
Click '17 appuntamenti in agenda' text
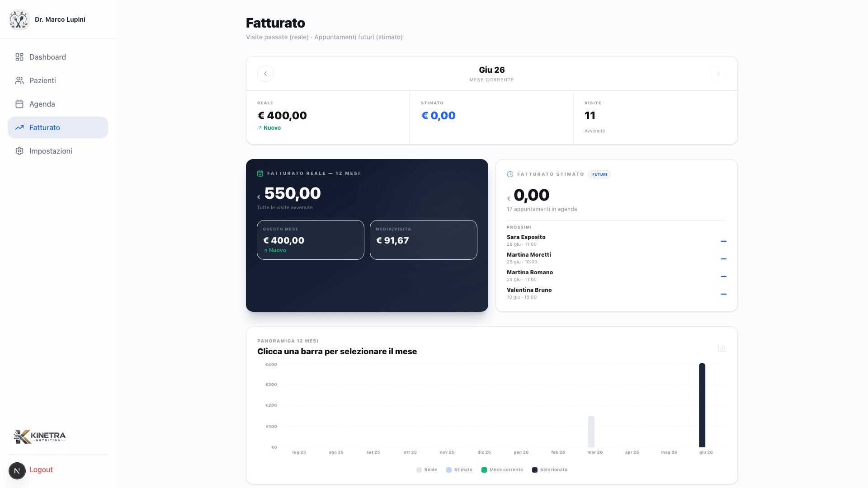coord(542,209)
